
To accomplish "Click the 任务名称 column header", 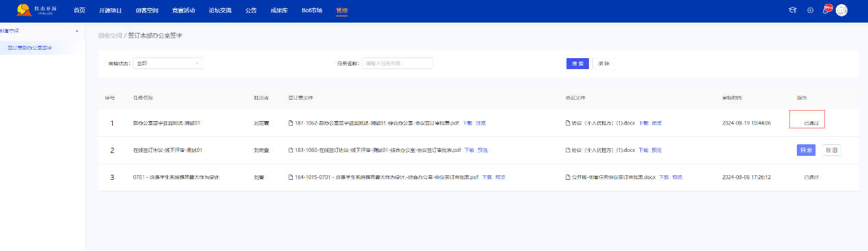I will 143,98.
